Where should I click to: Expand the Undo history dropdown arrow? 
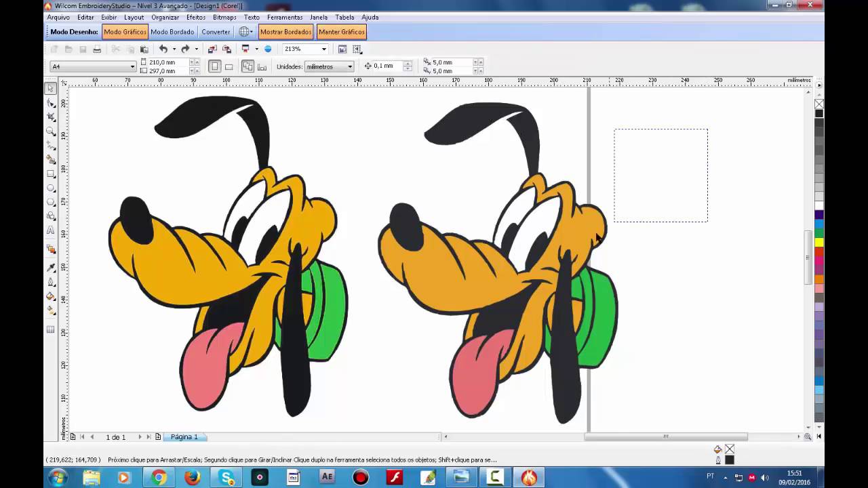[x=174, y=49]
